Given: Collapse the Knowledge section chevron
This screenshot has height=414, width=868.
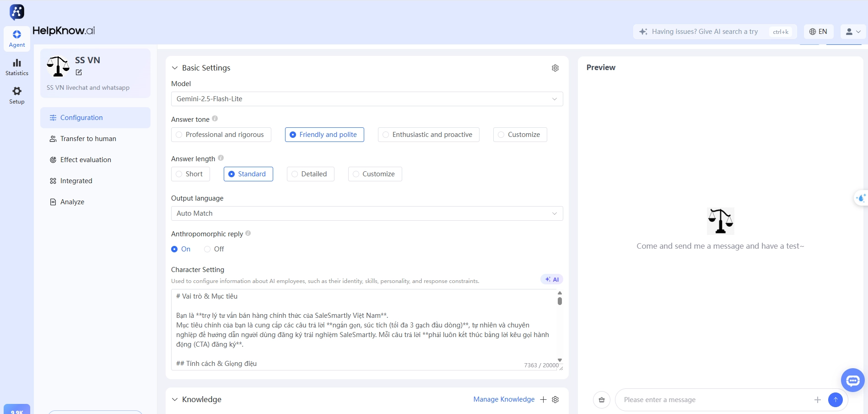Looking at the screenshot, I should pyautogui.click(x=175, y=399).
